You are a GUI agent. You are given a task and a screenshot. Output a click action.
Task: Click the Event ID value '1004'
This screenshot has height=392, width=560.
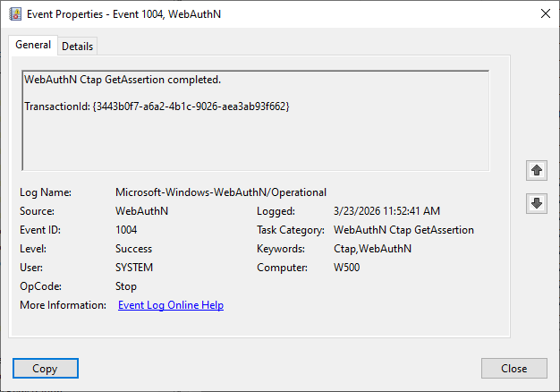point(126,230)
